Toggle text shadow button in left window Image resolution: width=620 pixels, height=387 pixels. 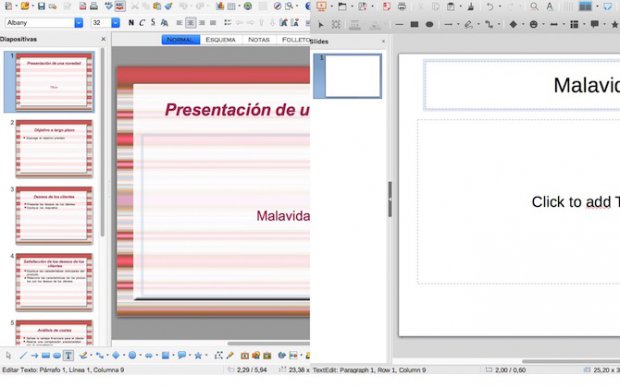[x=164, y=23]
